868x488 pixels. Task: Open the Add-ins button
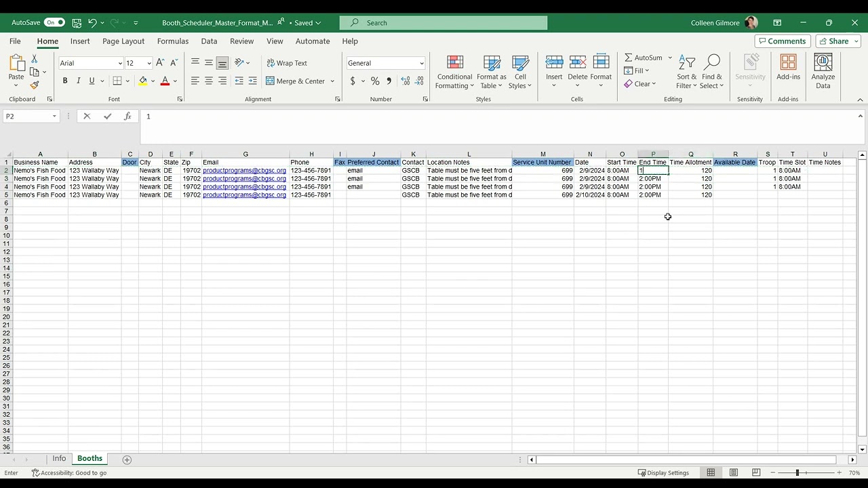coord(788,68)
